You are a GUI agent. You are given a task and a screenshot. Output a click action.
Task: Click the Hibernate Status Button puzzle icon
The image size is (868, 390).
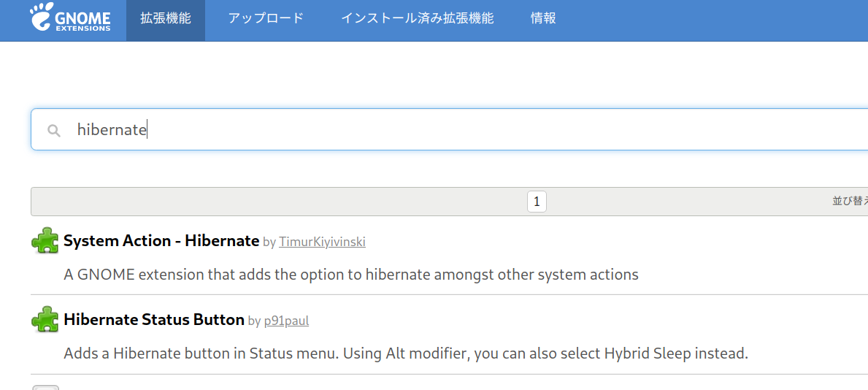click(x=45, y=320)
